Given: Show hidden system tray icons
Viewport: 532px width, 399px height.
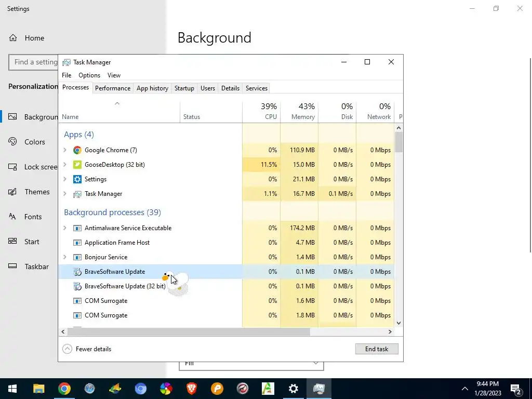Looking at the screenshot, I should pyautogui.click(x=465, y=389).
